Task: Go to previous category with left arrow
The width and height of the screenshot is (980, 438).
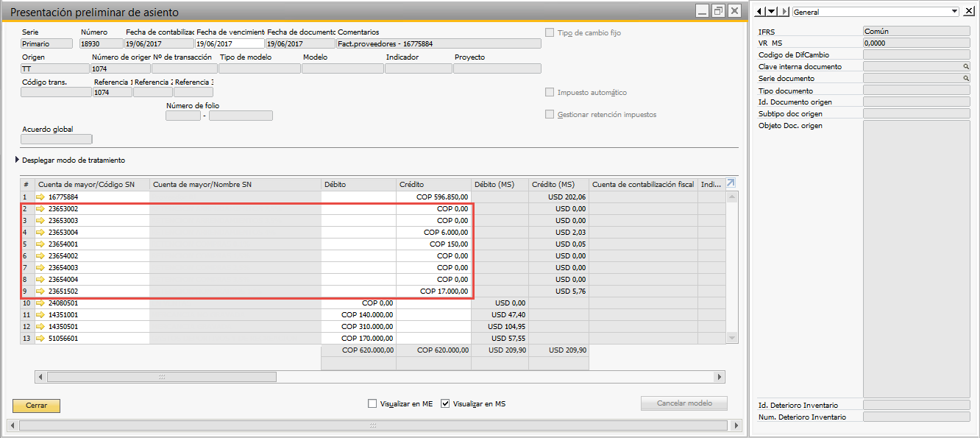Action: click(x=761, y=12)
